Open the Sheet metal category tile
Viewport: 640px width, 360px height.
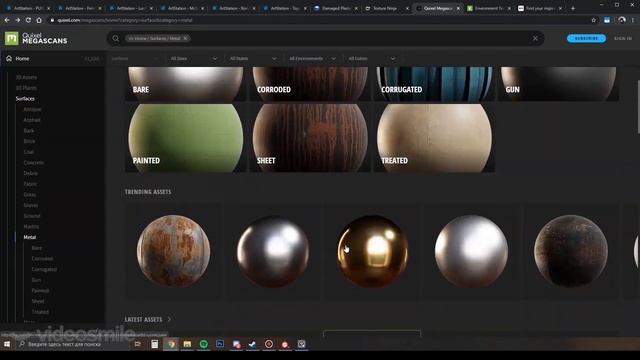pos(310,138)
